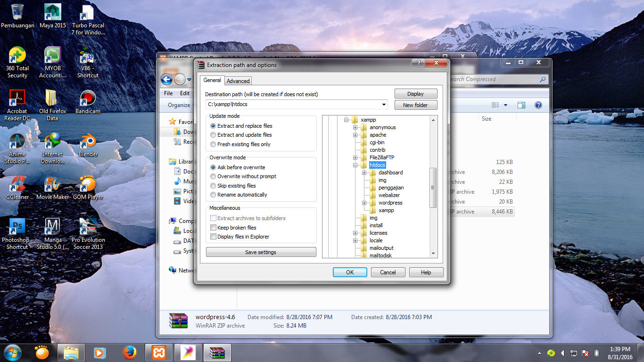Viewport: 644px width, 362px height.
Task: Choose Extract and replace files
Action: click(241, 126)
